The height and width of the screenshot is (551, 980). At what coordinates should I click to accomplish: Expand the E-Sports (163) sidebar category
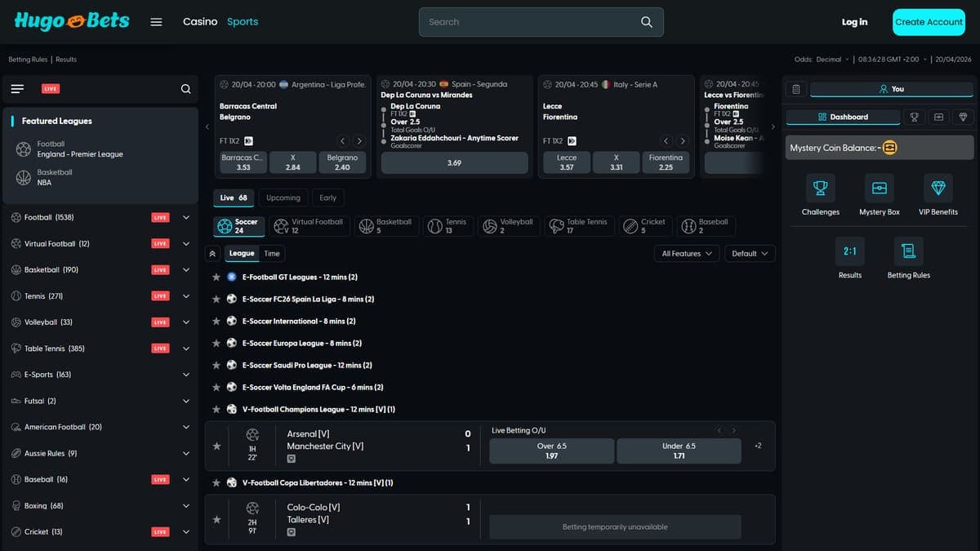[x=186, y=375]
